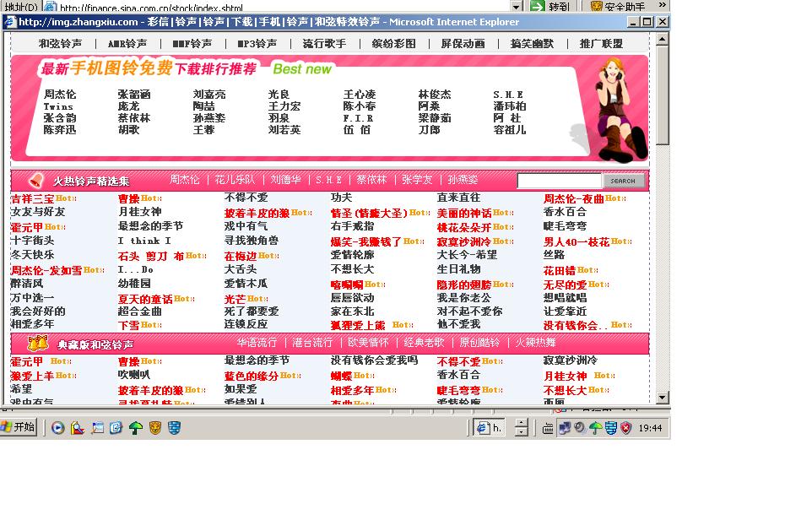This screenshot has width=812, height=531.
Task: Click 张学友 in the pink bar
Action: (x=417, y=180)
